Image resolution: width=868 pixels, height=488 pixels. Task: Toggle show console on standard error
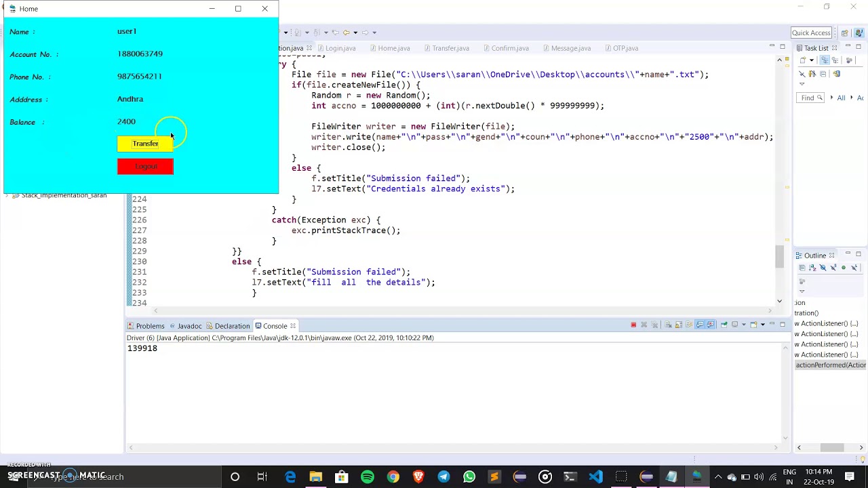click(710, 325)
